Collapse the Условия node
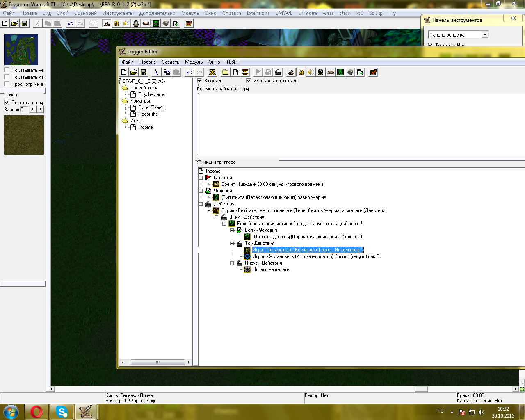Image resolution: width=525 pixels, height=420 pixels. pyautogui.click(x=201, y=191)
